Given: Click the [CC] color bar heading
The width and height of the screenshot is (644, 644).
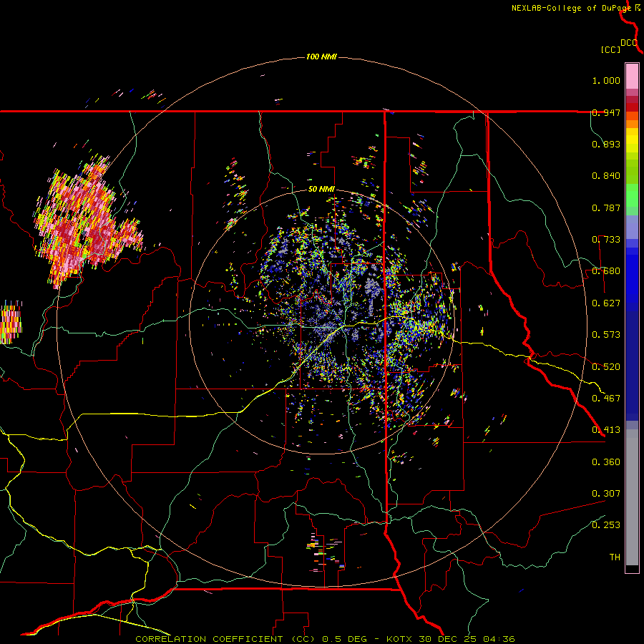Looking at the screenshot, I should (611, 49).
